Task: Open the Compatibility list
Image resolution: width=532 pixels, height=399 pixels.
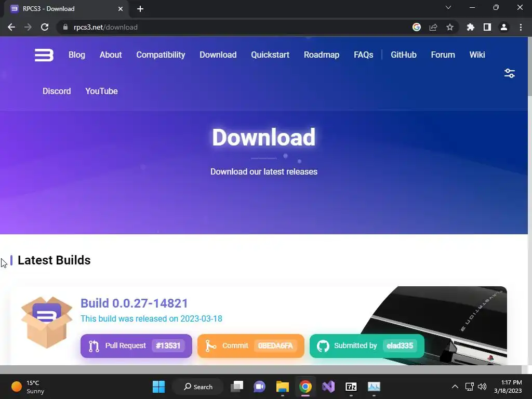Action: 161,55
